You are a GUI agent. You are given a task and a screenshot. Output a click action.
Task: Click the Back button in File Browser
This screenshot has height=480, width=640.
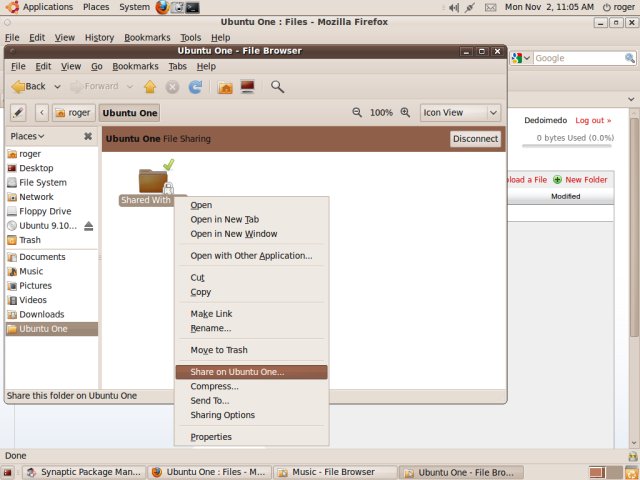29,87
